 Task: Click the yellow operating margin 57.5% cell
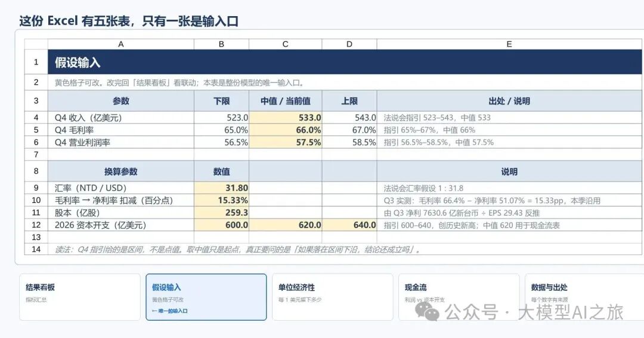[286, 142]
